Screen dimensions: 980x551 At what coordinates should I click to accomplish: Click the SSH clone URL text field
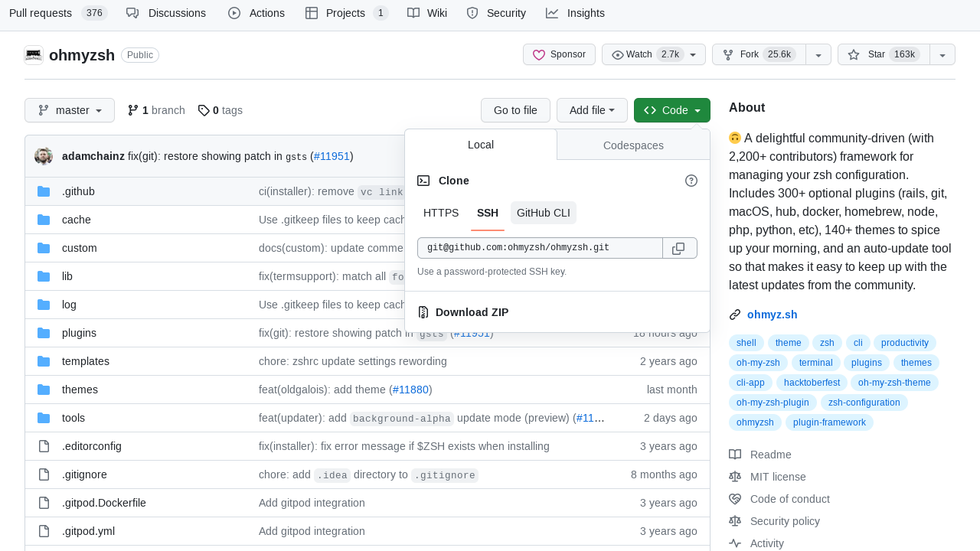(x=540, y=248)
